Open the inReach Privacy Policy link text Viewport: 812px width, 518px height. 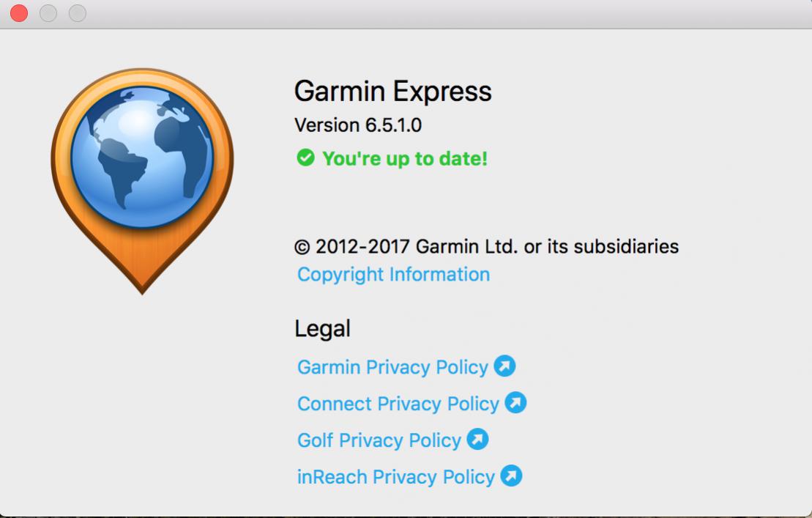coord(396,477)
